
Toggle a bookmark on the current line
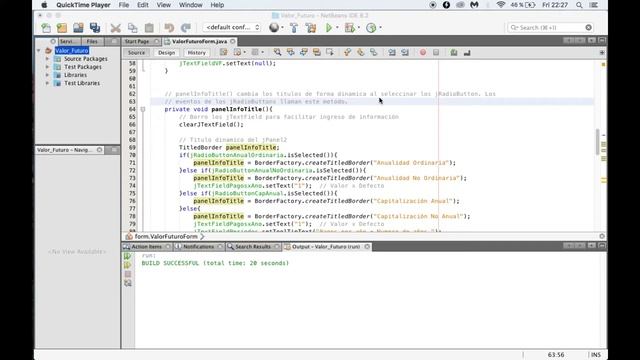click(x=374, y=52)
